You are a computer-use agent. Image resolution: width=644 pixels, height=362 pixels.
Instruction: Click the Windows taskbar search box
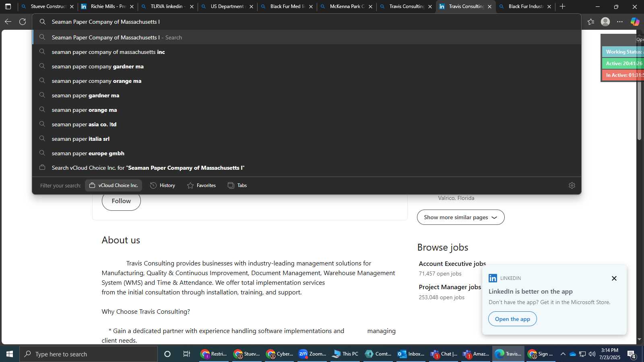coord(89,354)
